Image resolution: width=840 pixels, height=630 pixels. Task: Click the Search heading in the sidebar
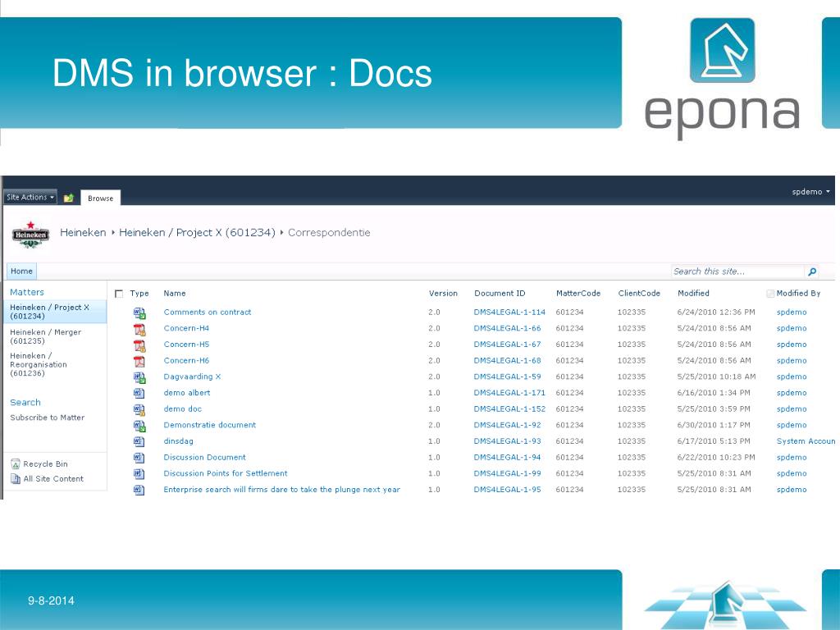point(25,402)
